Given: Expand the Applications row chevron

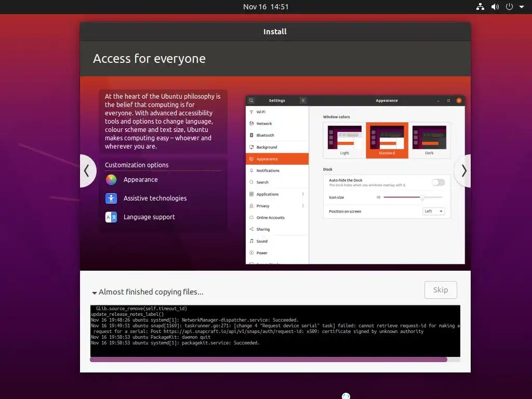Looking at the screenshot, I should pos(303,194).
